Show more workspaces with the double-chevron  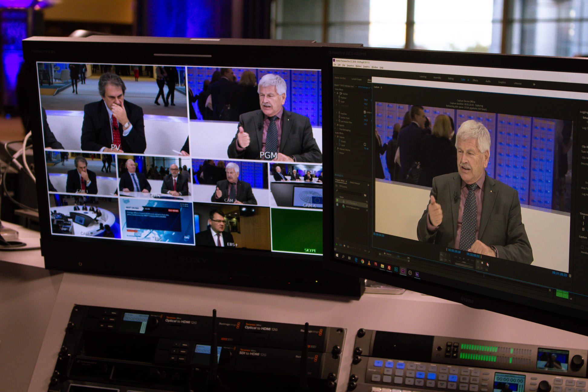[534, 84]
